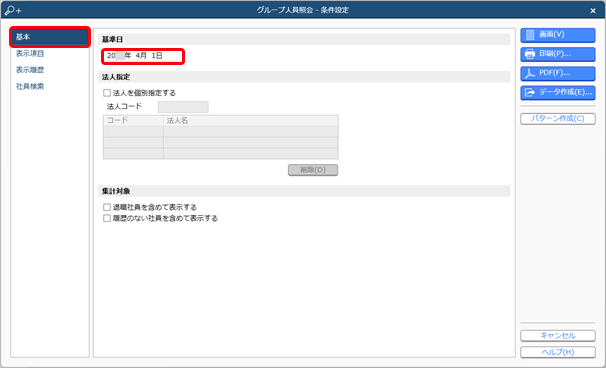Click the コード column header
This screenshot has height=368, width=606.
coord(133,121)
